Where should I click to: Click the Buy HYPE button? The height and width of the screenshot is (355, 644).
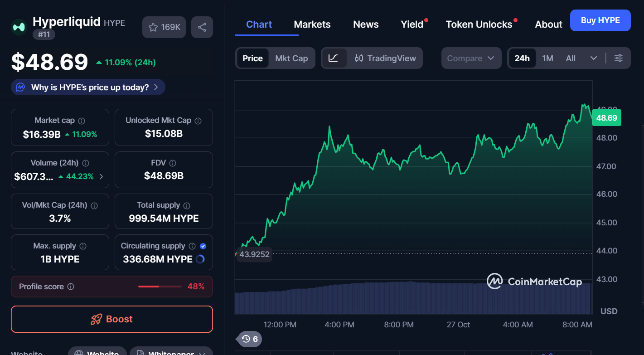600,20
